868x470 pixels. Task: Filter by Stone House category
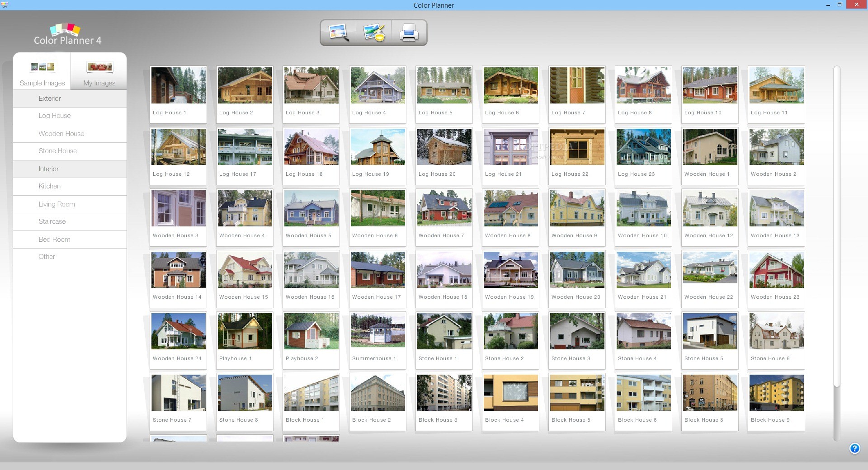tap(70, 151)
